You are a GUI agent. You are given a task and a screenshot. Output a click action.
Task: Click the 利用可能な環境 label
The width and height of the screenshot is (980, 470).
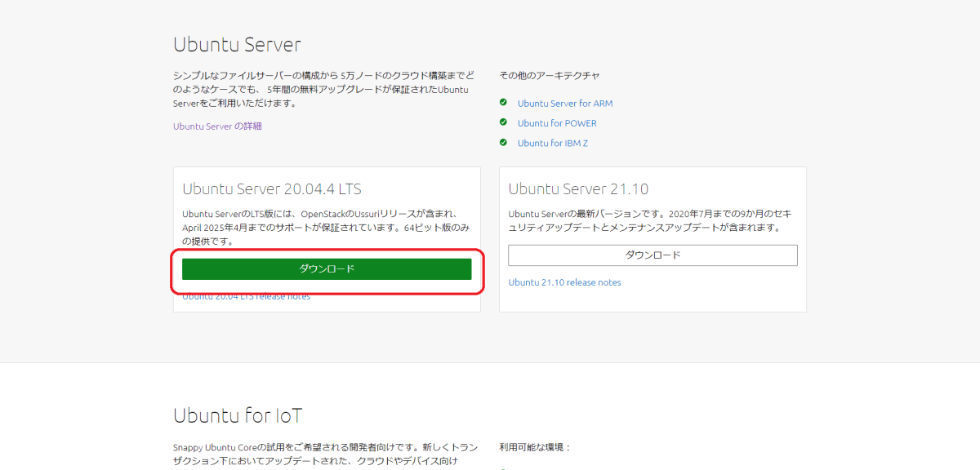click(536, 447)
